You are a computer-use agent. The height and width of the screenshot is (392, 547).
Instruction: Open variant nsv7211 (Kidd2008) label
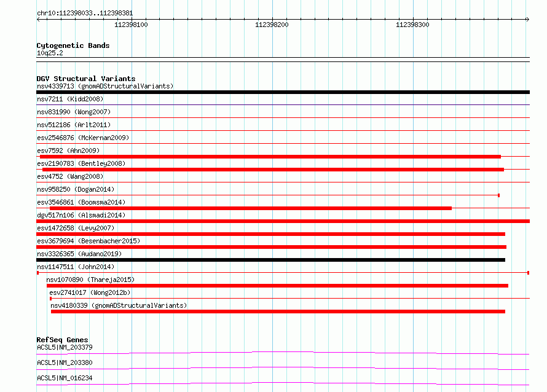pos(70,99)
